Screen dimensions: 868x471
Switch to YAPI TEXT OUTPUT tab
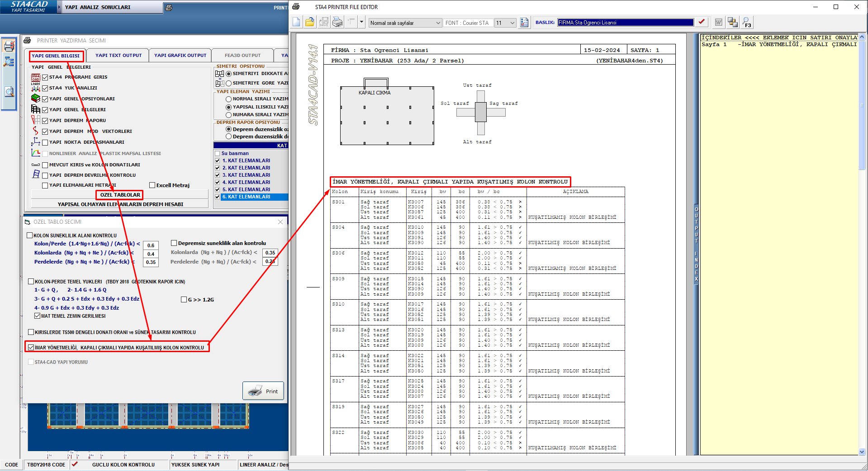click(119, 56)
